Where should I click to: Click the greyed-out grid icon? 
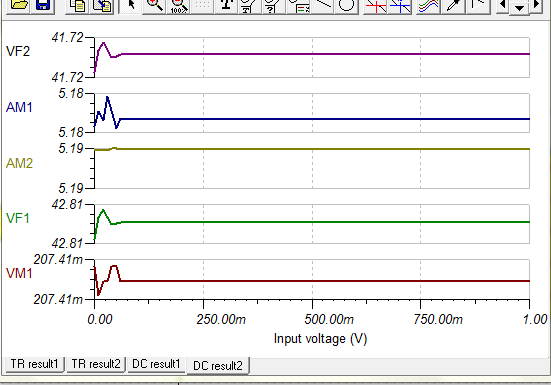click(202, 5)
